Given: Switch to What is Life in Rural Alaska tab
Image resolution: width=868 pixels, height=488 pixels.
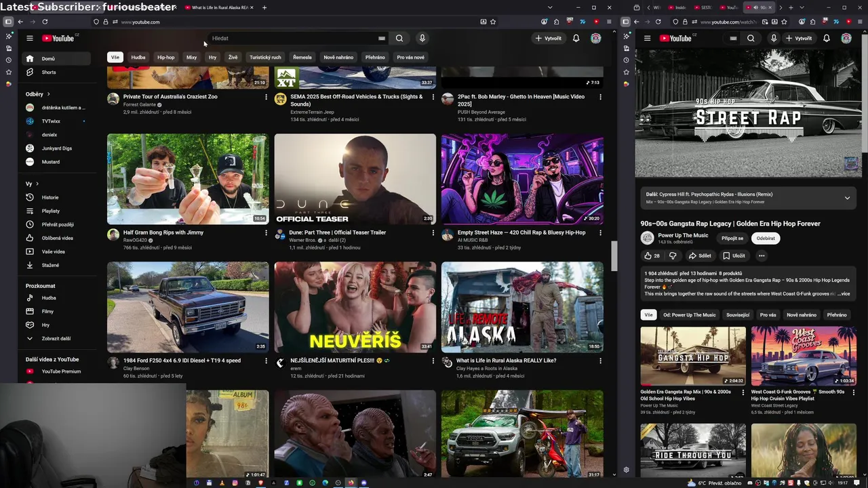Looking at the screenshot, I should [220, 7].
